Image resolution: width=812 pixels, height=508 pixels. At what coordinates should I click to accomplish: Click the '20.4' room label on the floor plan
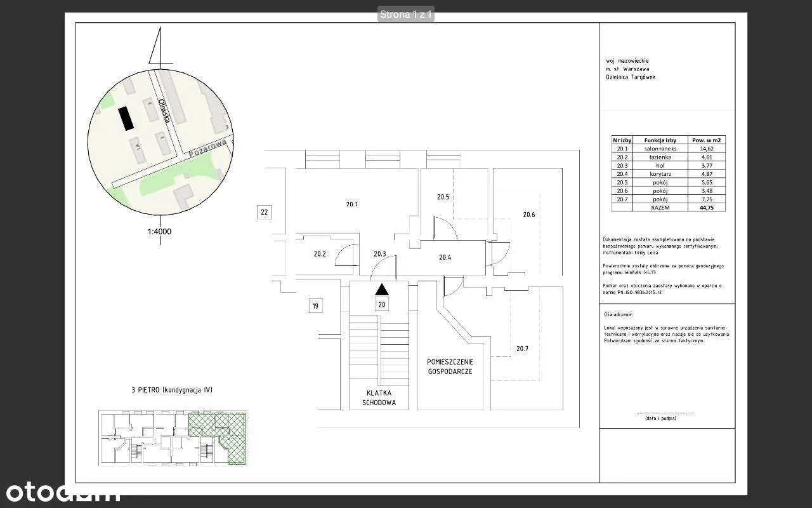click(445, 257)
